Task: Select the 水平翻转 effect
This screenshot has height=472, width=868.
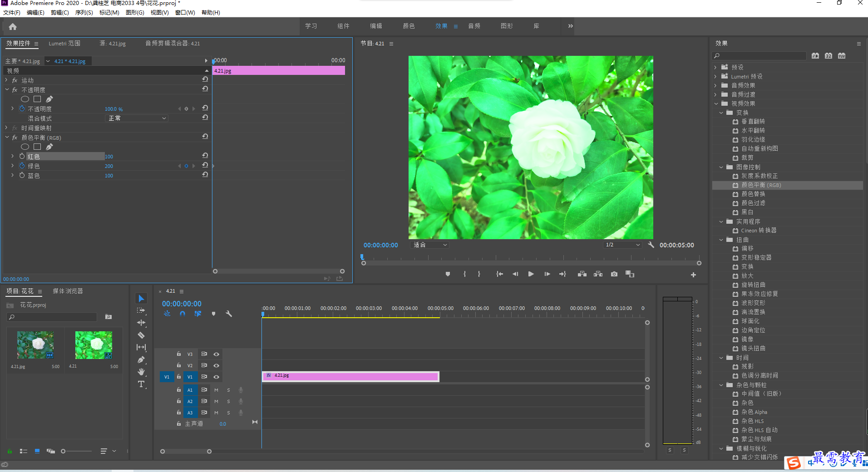Action: click(753, 131)
